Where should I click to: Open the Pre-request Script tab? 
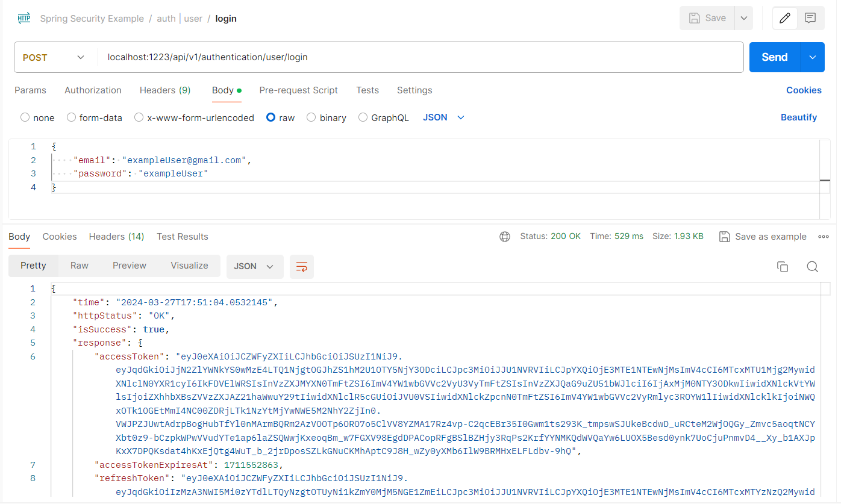click(x=298, y=90)
